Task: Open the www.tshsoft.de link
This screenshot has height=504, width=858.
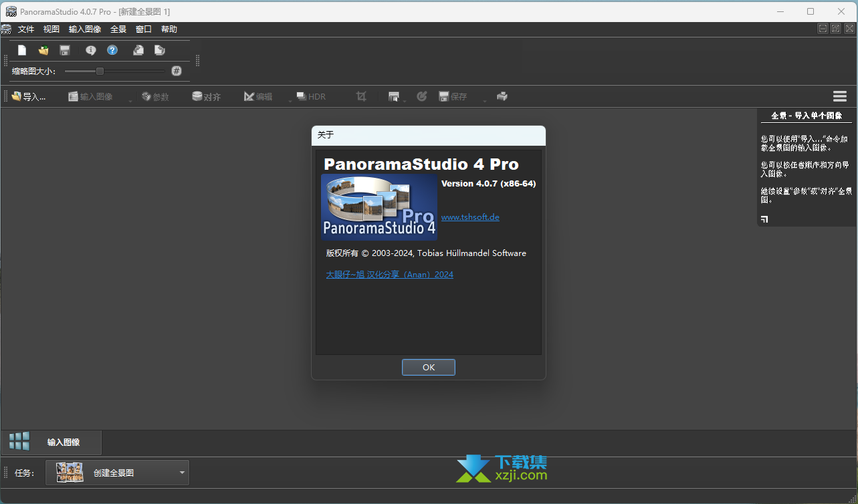Action: 470,217
